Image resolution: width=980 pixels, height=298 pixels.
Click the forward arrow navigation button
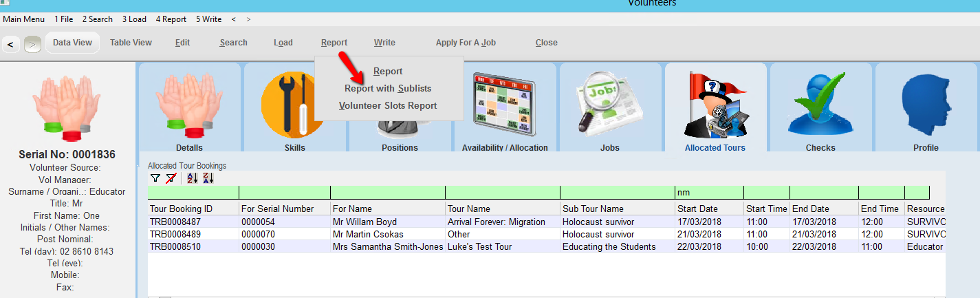32,45
